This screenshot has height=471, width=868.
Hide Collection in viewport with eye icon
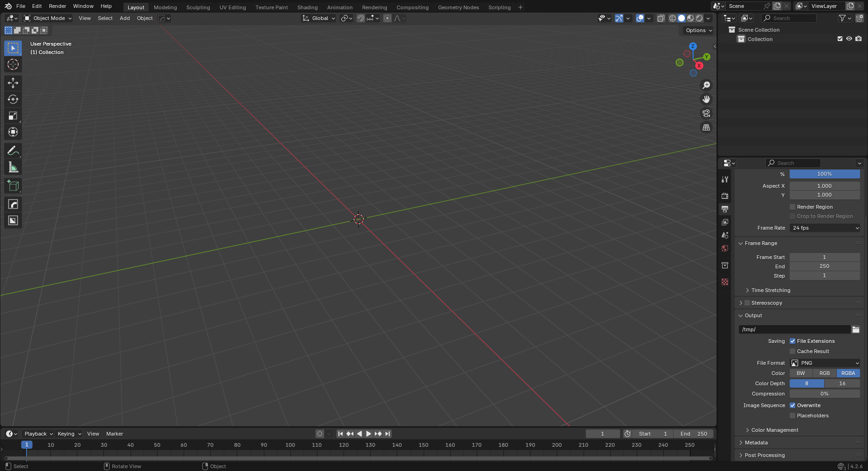point(849,39)
